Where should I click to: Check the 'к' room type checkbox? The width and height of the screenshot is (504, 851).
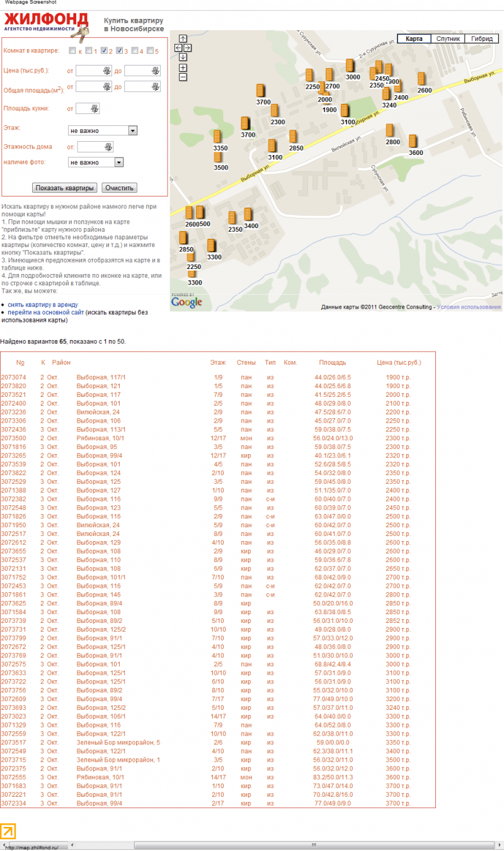72,50
